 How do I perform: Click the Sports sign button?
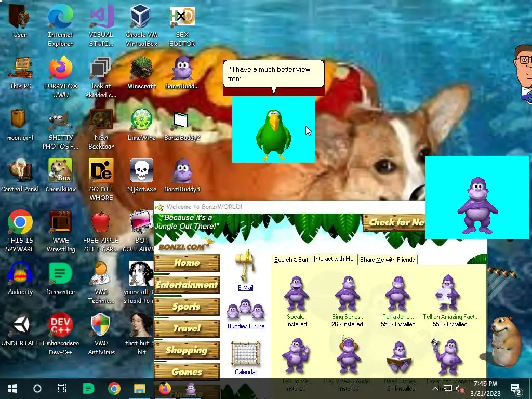[187, 307]
